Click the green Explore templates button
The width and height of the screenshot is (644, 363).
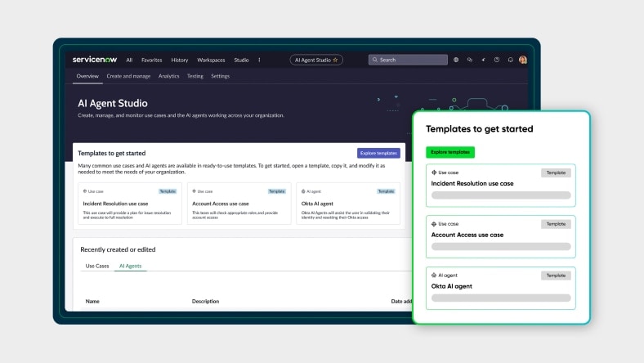[x=449, y=152]
